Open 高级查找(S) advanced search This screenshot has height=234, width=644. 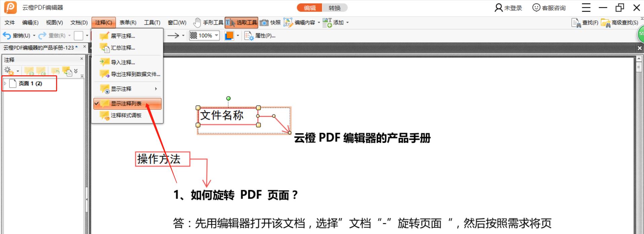pos(619,23)
